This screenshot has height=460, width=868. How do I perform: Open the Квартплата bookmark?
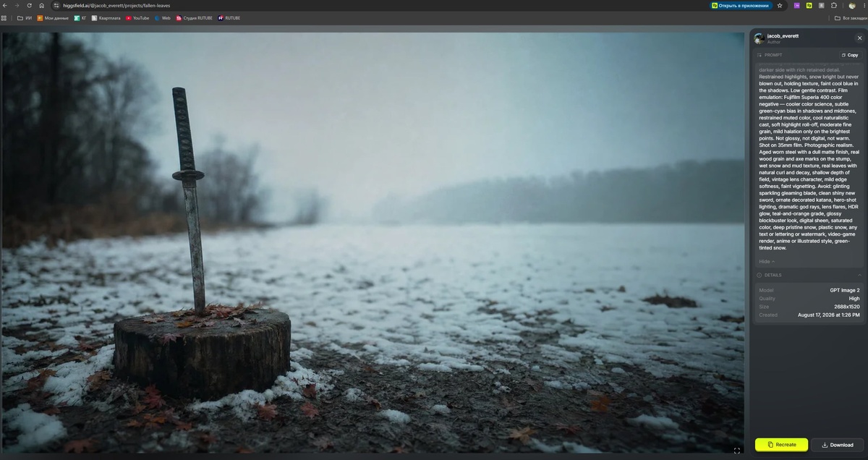(106, 18)
